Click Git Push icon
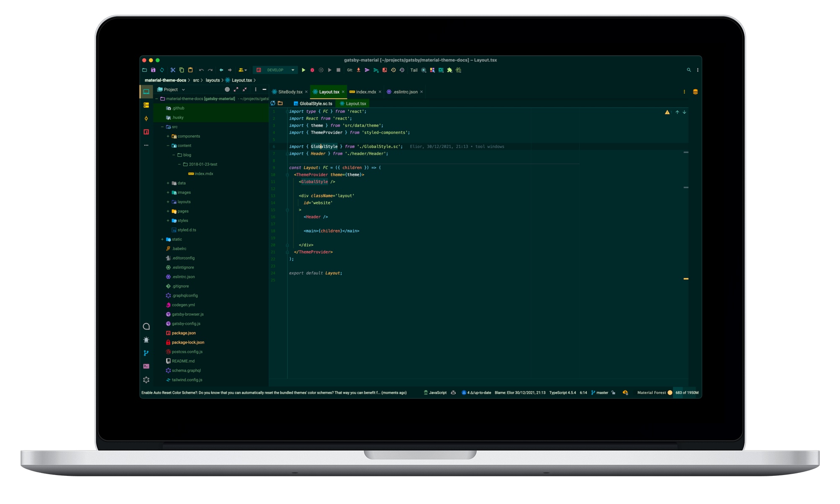The height and width of the screenshot is (504, 840). pos(376,70)
